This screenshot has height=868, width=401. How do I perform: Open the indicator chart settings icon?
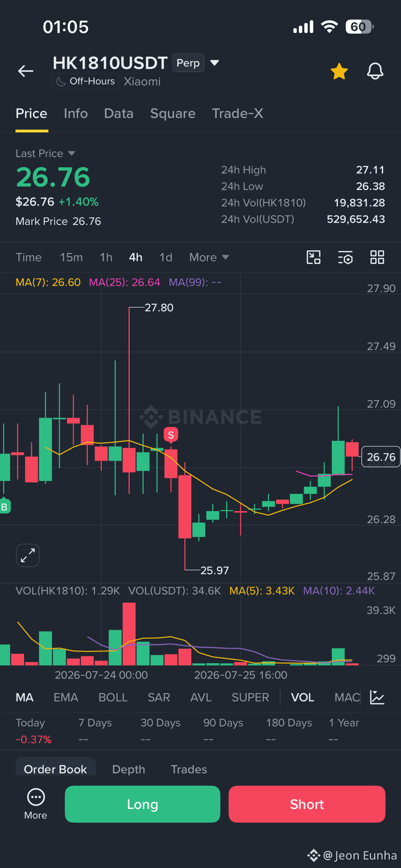[377, 697]
